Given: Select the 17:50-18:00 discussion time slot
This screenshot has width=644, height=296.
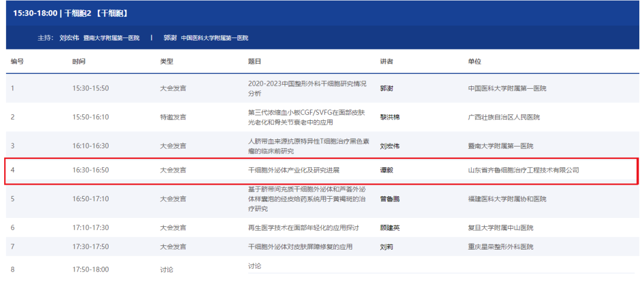Looking at the screenshot, I should click(x=91, y=269).
